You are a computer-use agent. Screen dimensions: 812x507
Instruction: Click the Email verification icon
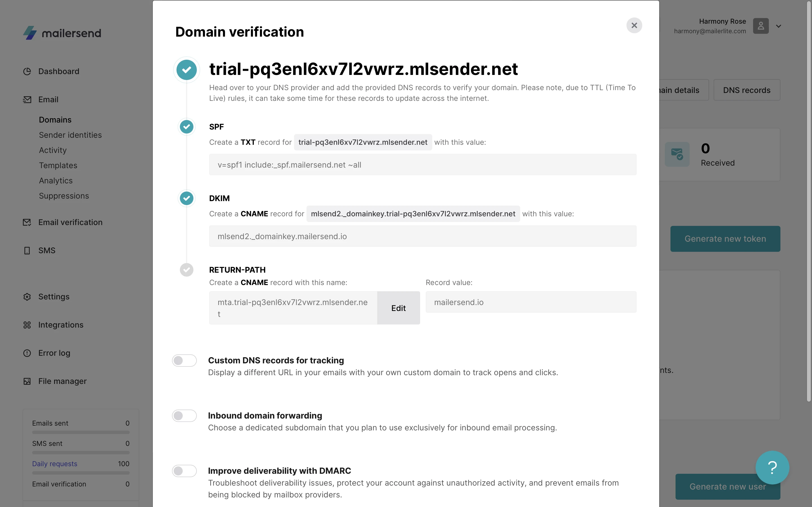pos(27,222)
